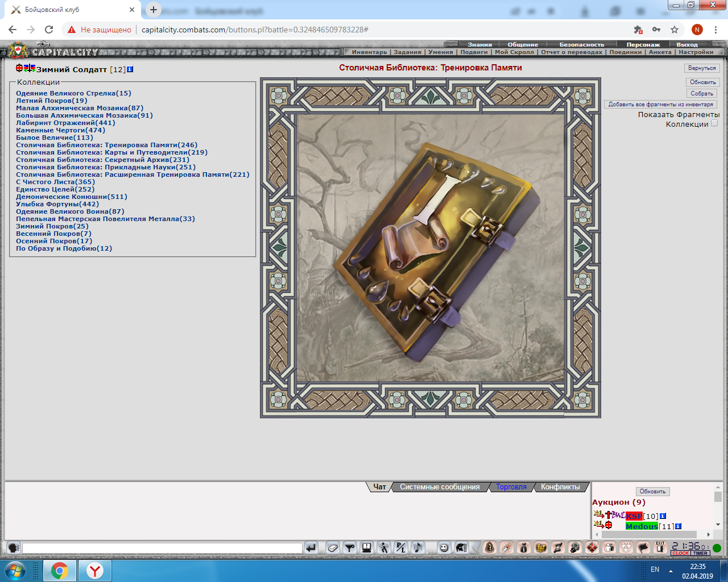Click the chat filter funnel icon

(x=350, y=548)
